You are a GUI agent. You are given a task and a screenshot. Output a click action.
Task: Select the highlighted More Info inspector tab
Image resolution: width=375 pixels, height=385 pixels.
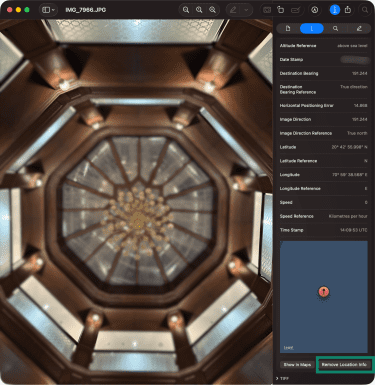[312, 29]
